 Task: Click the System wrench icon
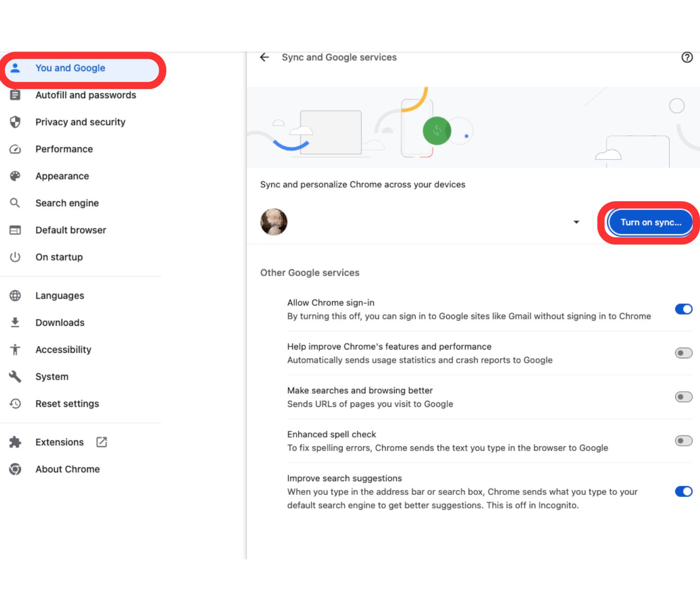pos(16,377)
